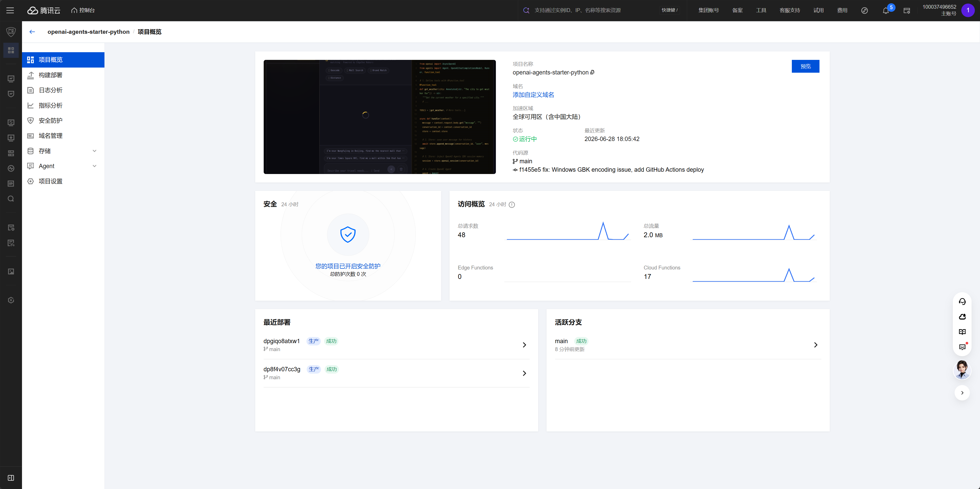Copy the project name with copy icon
The width and height of the screenshot is (980, 489).
point(592,72)
